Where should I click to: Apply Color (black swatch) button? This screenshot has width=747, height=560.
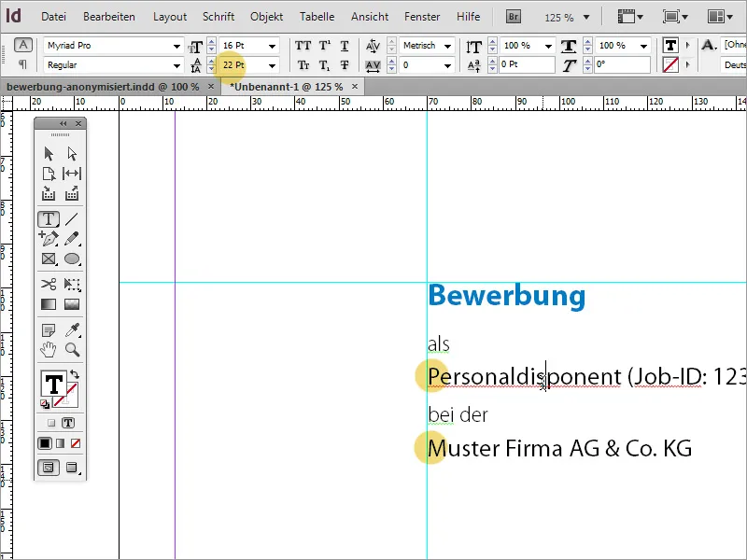pyautogui.click(x=45, y=444)
